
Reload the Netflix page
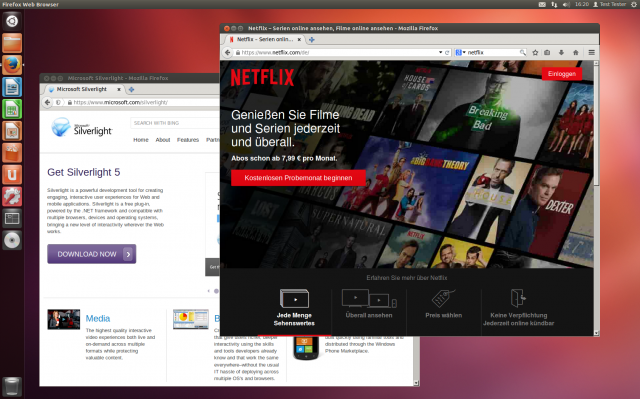click(447, 52)
